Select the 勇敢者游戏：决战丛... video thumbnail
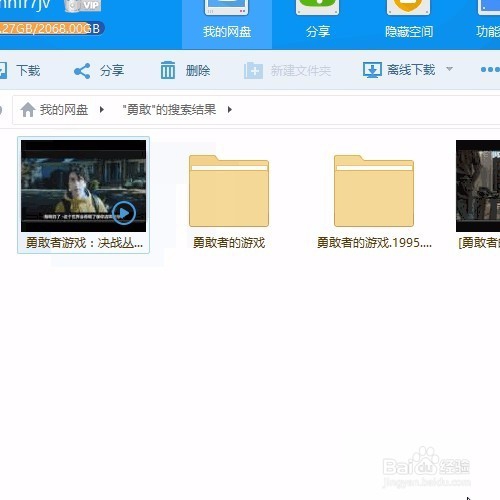The width and height of the screenshot is (500, 500). pos(83,186)
